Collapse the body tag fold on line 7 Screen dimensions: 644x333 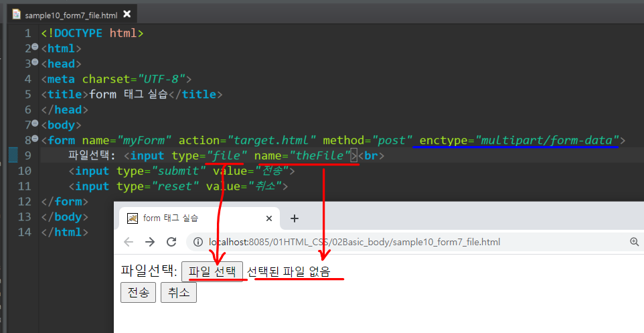point(35,123)
